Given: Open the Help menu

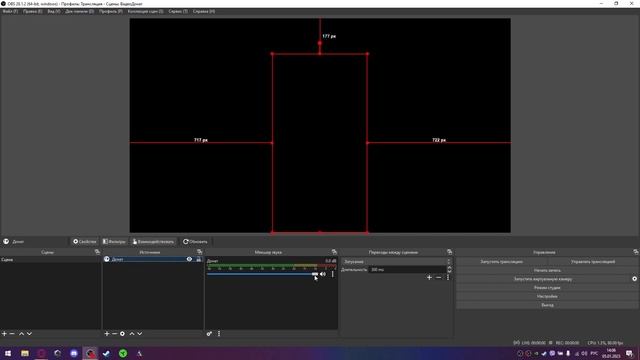Looking at the screenshot, I should coord(204,11).
